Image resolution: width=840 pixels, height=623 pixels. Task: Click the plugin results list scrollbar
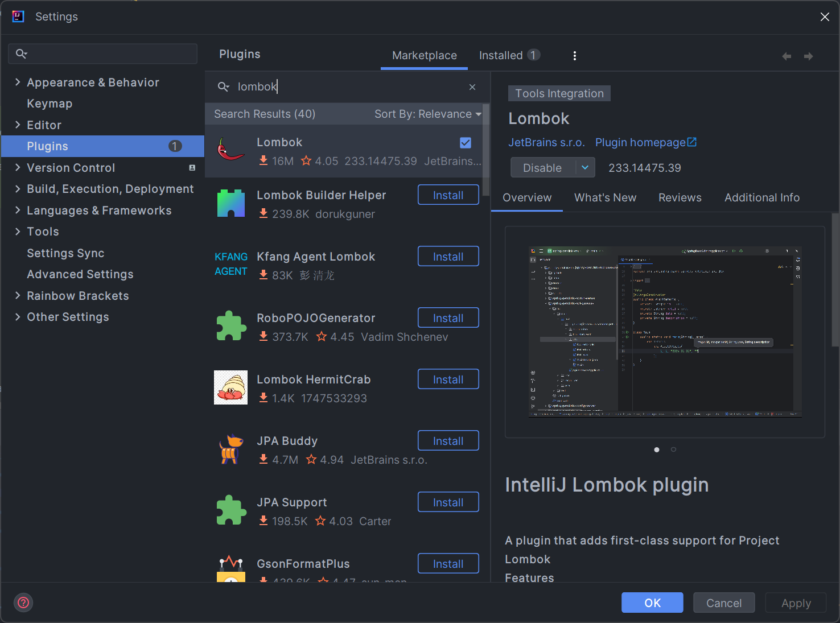coord(486,149)
